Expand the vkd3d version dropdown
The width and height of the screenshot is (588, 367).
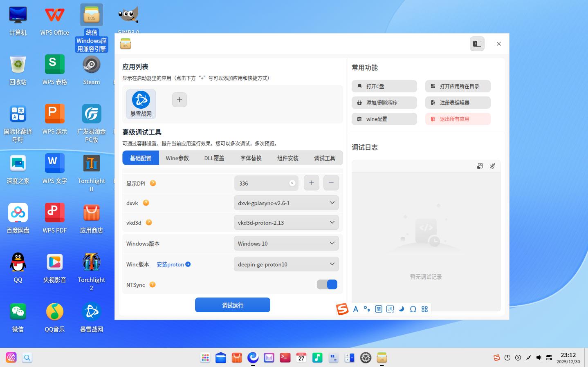(x=286, y=222)
